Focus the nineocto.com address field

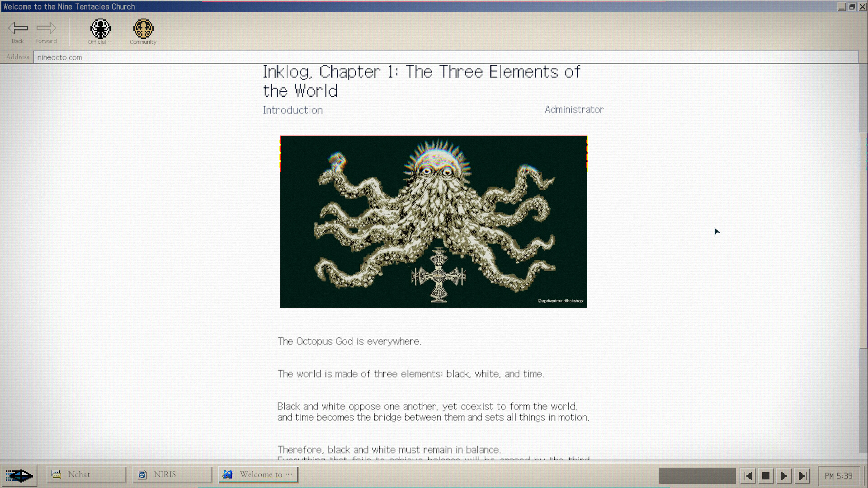(446, 57)
